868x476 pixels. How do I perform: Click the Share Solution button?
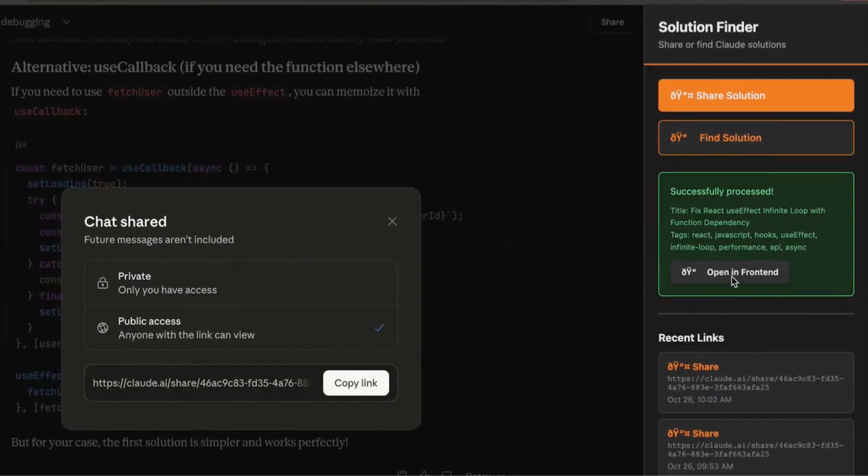(756, 96)
